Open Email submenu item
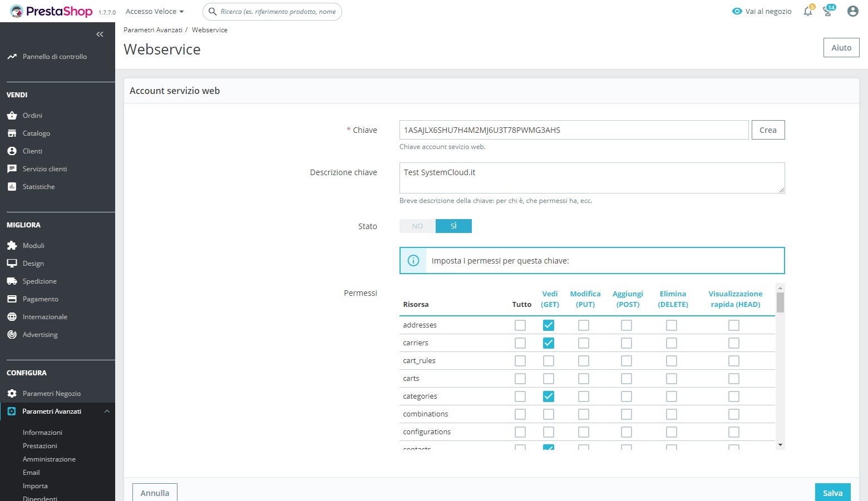 [x=31, y=473]
